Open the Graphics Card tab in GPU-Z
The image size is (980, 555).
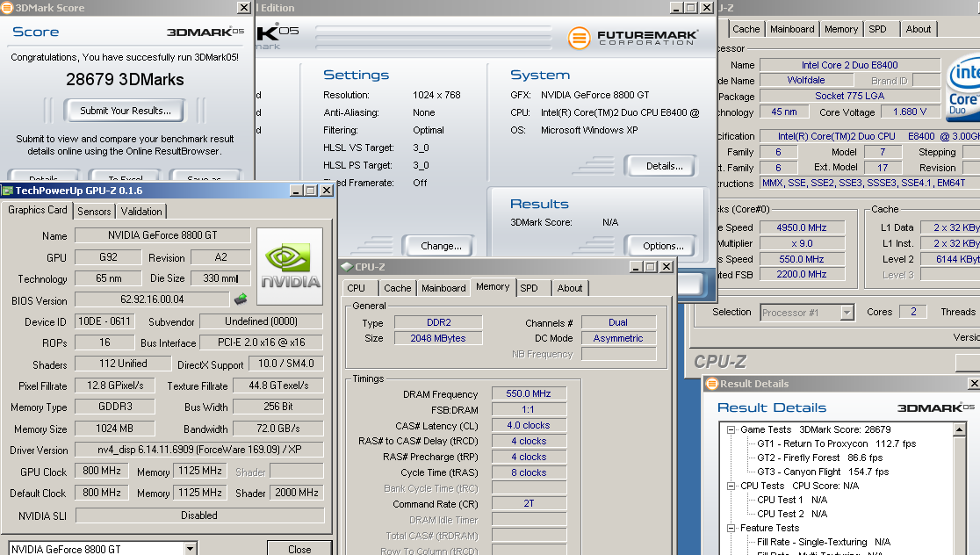pyautogui.click(x=38, y=210)
